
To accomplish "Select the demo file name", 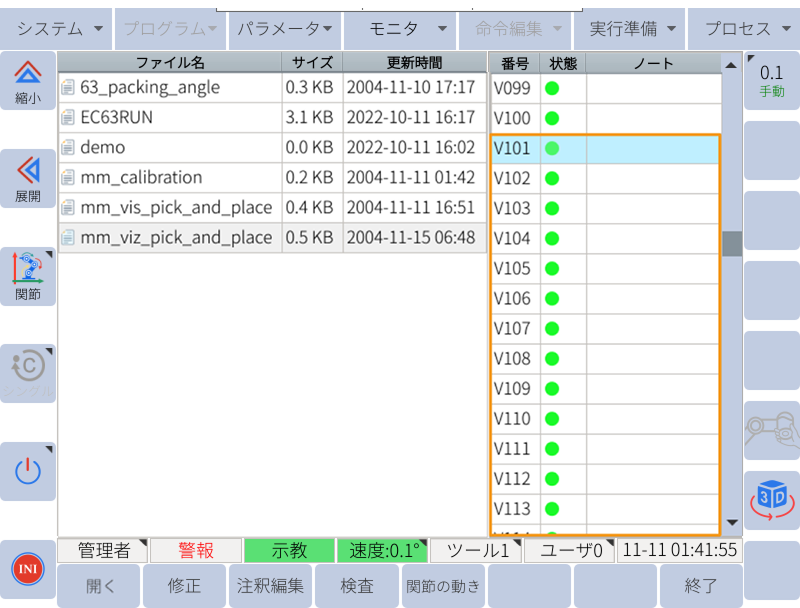I will pos(103,148).
